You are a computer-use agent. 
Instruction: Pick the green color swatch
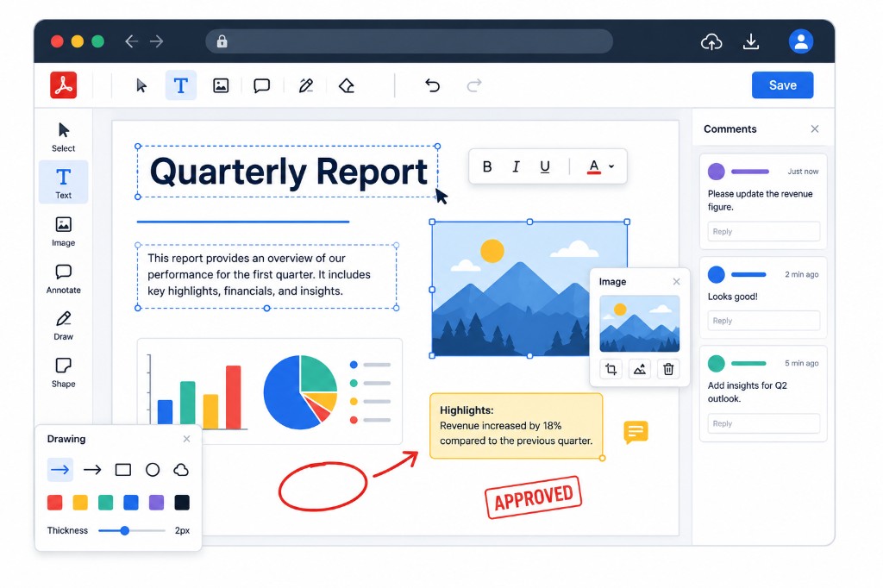point(105,503)
